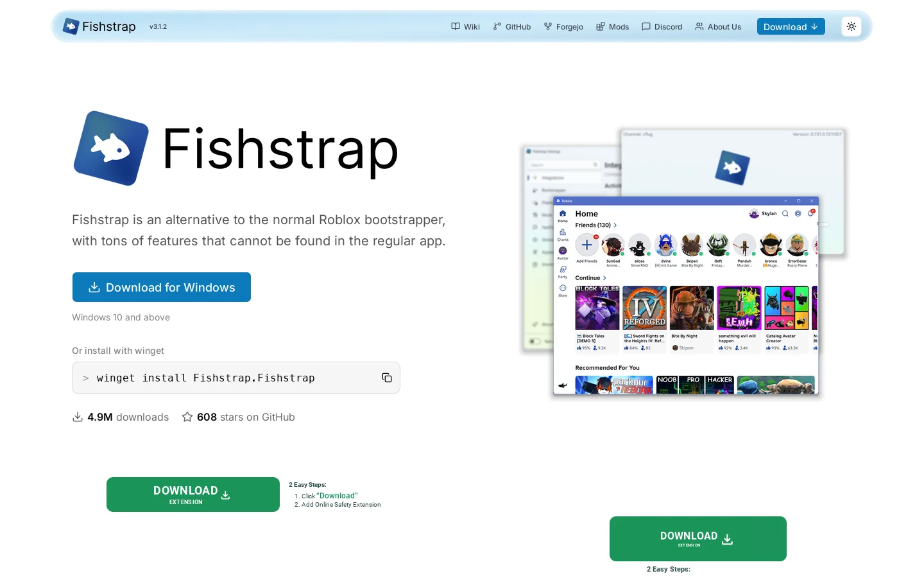Expand the Friends (130) chevron in preview
Viewport: 924px width, 578px height.
(615, 225)
